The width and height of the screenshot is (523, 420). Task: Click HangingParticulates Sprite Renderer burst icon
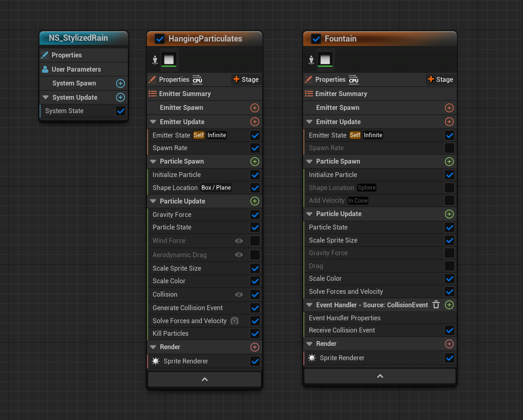(x=155, y=361)
